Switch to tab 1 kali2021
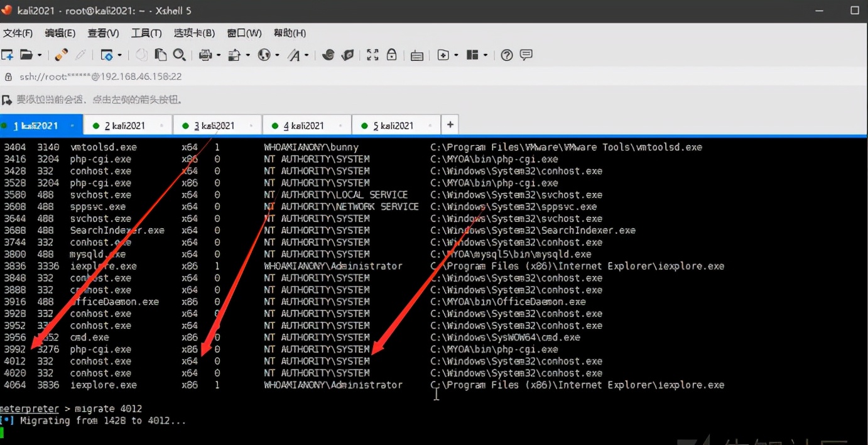The width and height of the screenshot is (868, 445). pyautogui.click(x=41, y=126)
